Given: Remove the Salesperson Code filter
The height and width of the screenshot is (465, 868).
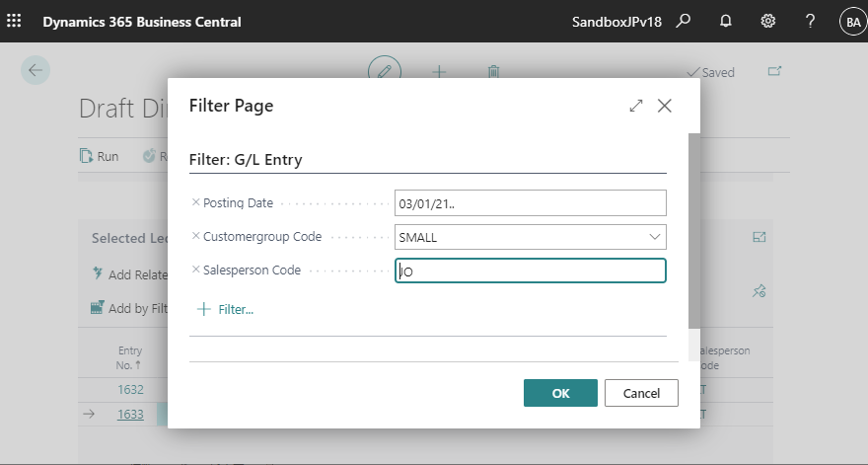Looking at the screenshot, I should tap(195, 270).
